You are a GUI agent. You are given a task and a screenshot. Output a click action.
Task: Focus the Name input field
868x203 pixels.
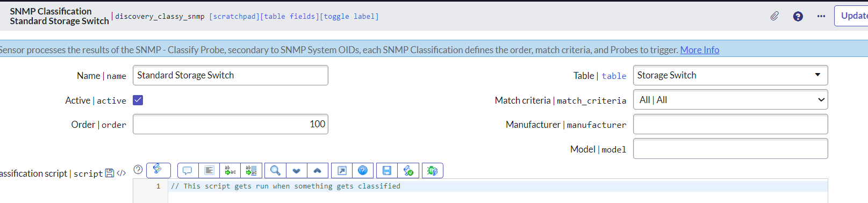[x=231, y=75]
